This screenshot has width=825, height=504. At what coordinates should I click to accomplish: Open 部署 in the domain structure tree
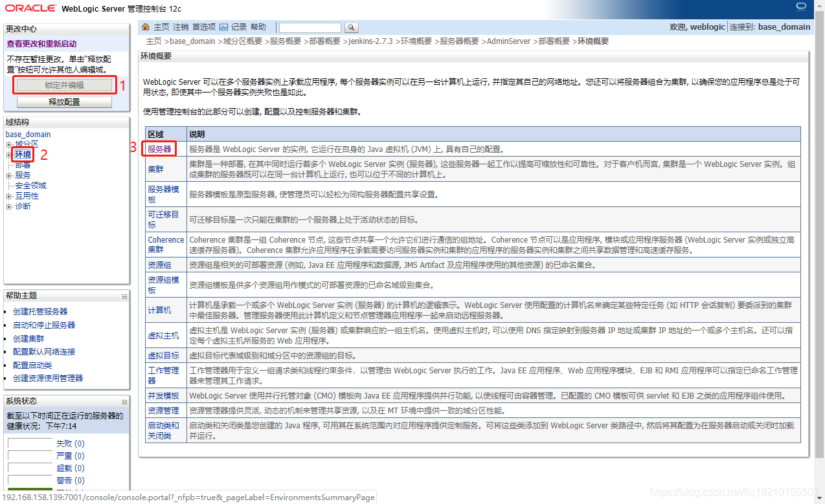[23, 165]
